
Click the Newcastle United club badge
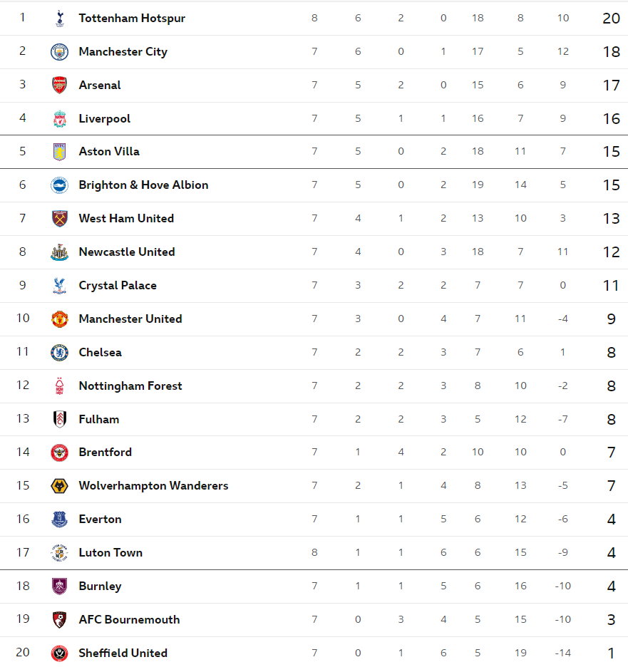point(60,252)
